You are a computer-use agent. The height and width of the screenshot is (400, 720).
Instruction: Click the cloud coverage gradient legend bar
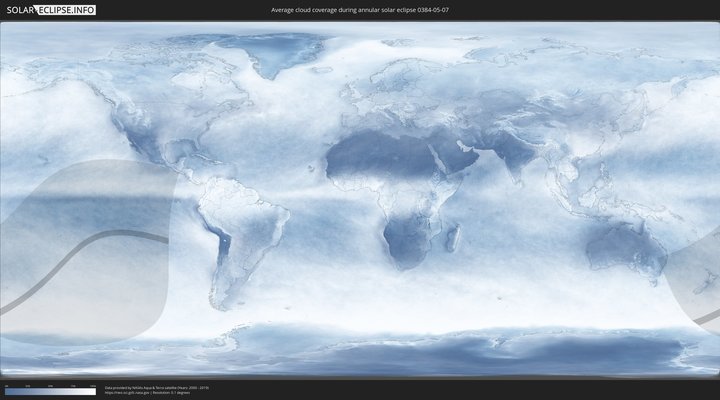coord(50,392)
